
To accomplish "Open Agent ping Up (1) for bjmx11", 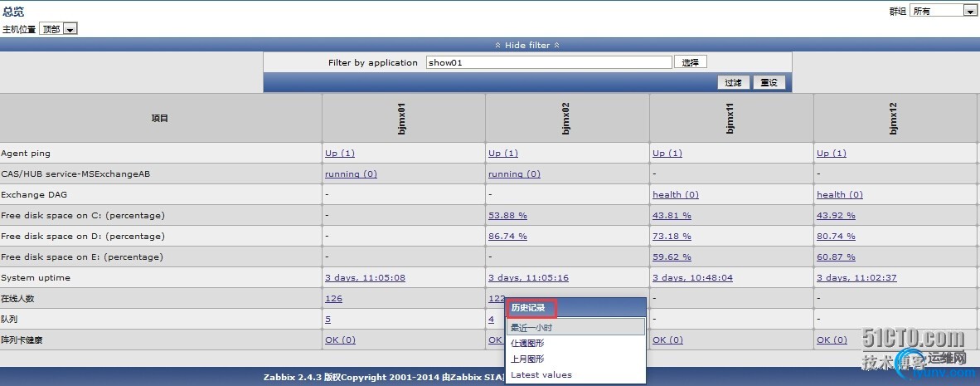I will (x=667, y=154).
